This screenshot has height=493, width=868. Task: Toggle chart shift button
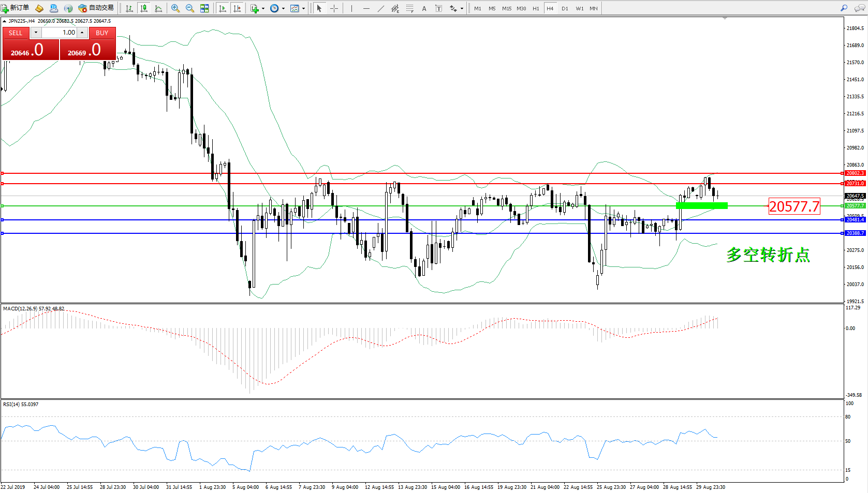[237, 8]
